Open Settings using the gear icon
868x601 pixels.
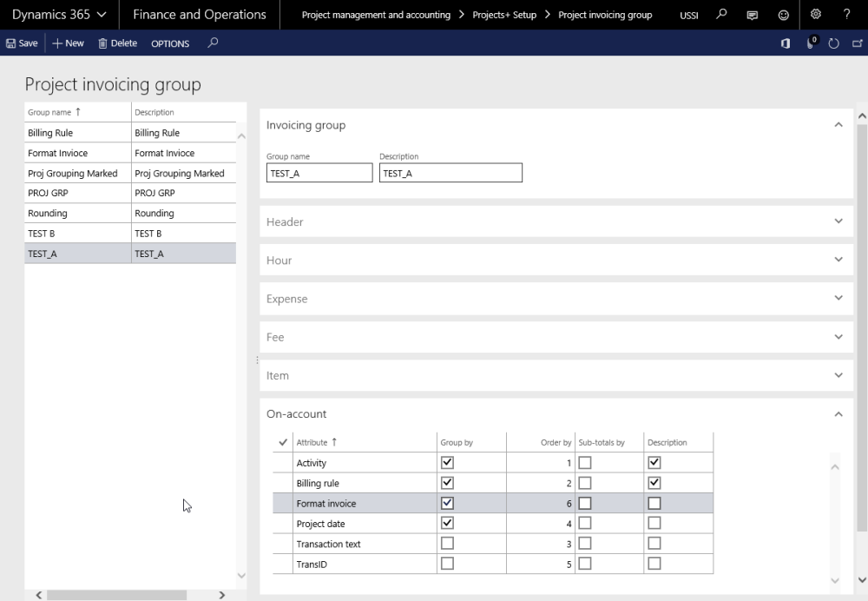pos(814,15)
